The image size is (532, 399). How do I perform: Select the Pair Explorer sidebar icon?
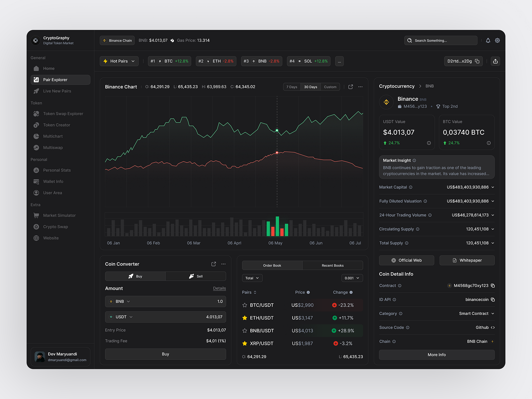(x=37, y=79)
